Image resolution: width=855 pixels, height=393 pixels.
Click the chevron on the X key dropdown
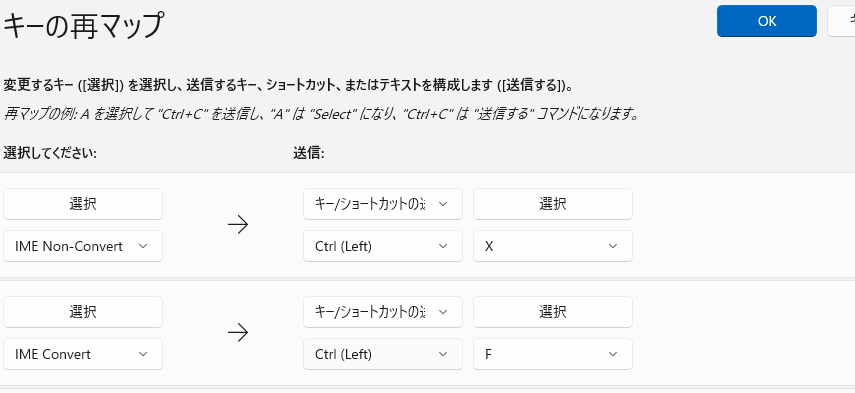click(x=613, y=246)
